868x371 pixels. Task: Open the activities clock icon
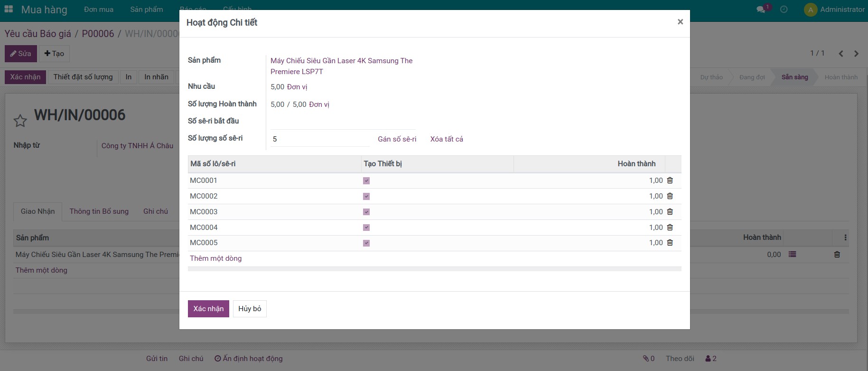(x=784, y=10)
